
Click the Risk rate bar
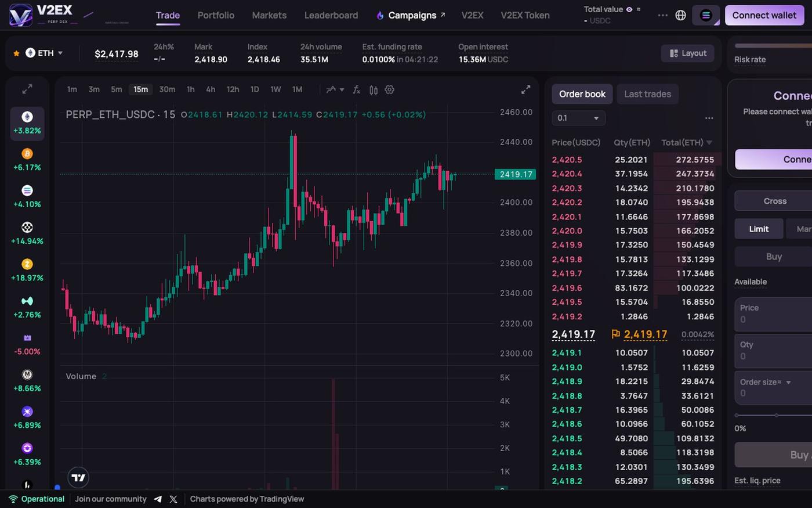(773, 45)
